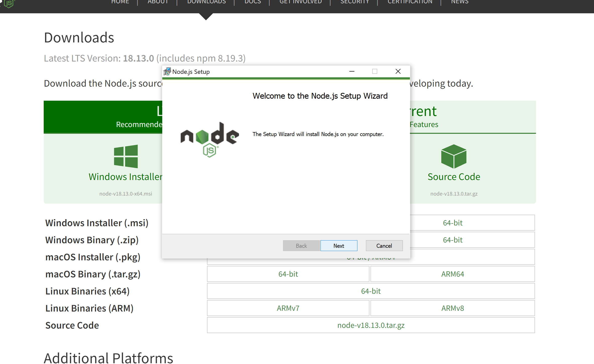This screenshot has height=364, width=594.
Task: Go to the SECURITY navigation item
Action: pyautogui.click(x=354, y=2)
